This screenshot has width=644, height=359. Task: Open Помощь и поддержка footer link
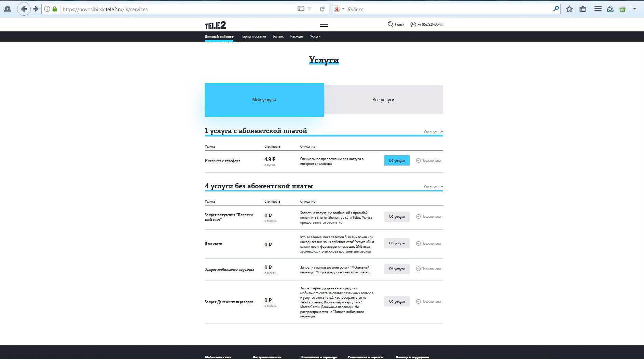tap(412, 357)
